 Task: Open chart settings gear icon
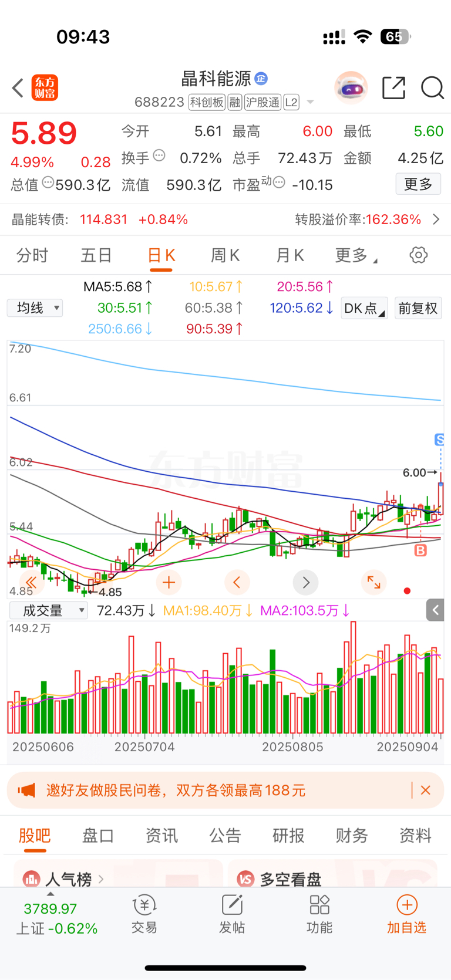[x=418, y=255]
